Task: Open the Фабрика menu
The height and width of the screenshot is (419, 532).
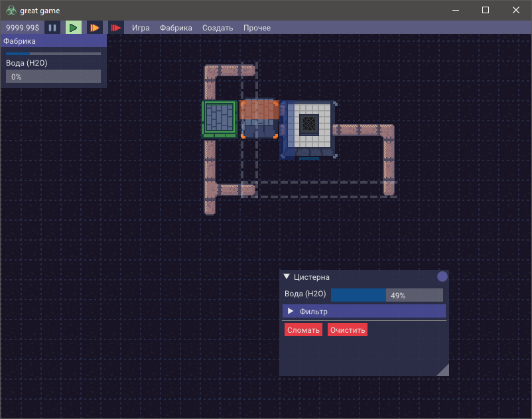Action: tap(176, 28)
